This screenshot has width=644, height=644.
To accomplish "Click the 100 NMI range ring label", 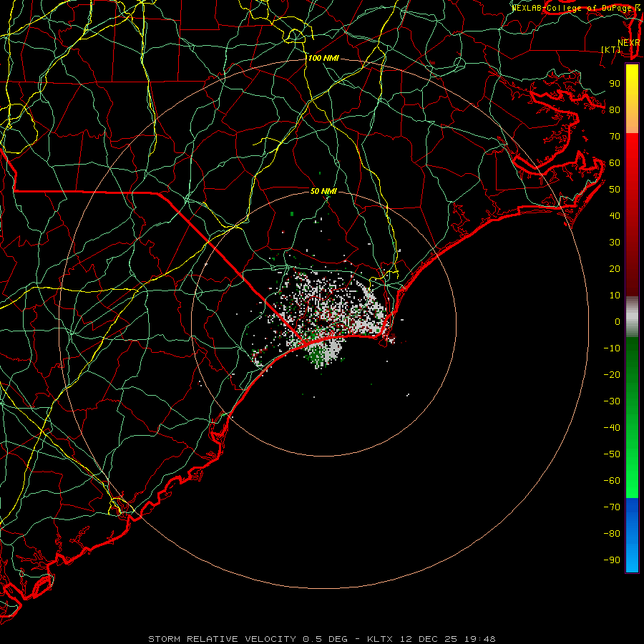I will (x=323, y=59).
